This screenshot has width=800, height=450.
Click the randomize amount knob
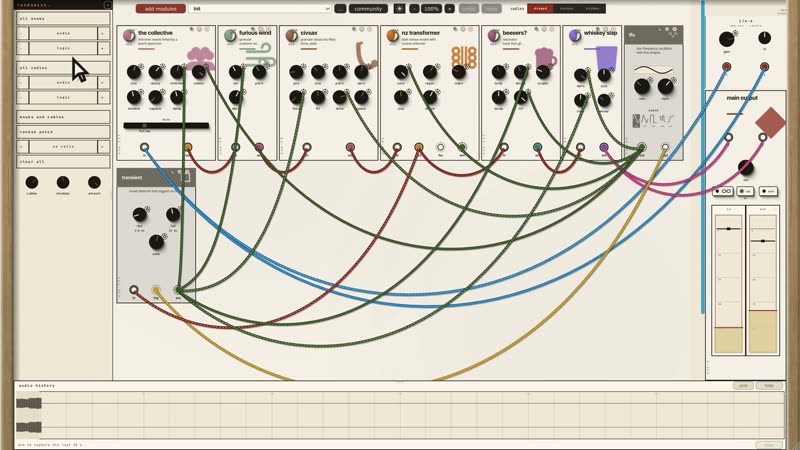94,182
